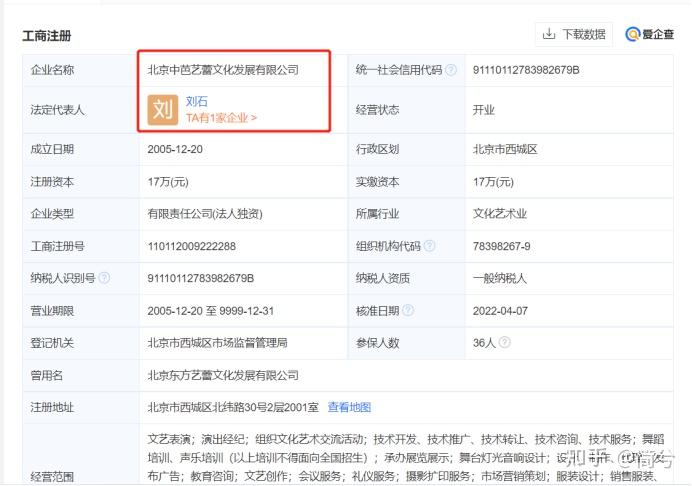This screenshot has height=486, width=692.
Task: Select founding date 2005-12-20 beside 成立日期
Action: [175, 149]
